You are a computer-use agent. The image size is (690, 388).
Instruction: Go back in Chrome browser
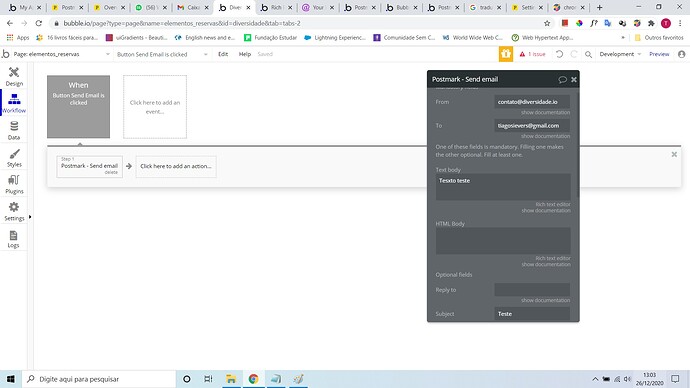[x=10, y=23]
